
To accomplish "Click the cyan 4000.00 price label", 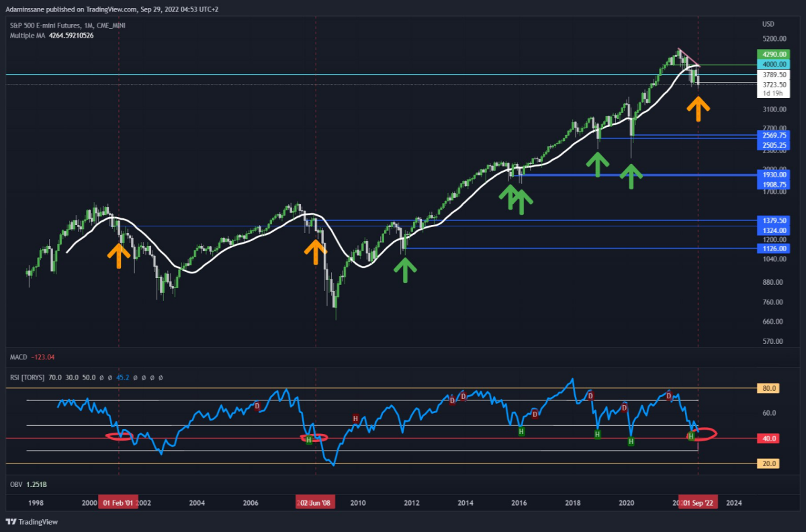I will 770,64.
